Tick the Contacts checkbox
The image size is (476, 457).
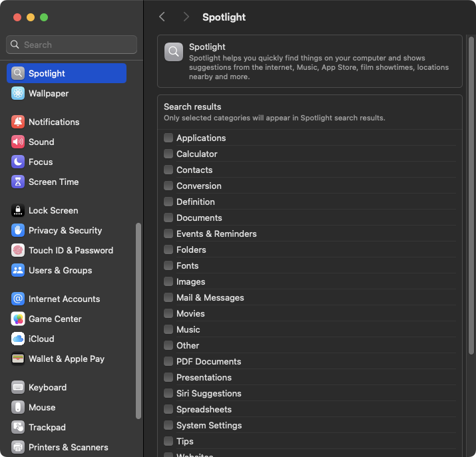click(168, 170)
